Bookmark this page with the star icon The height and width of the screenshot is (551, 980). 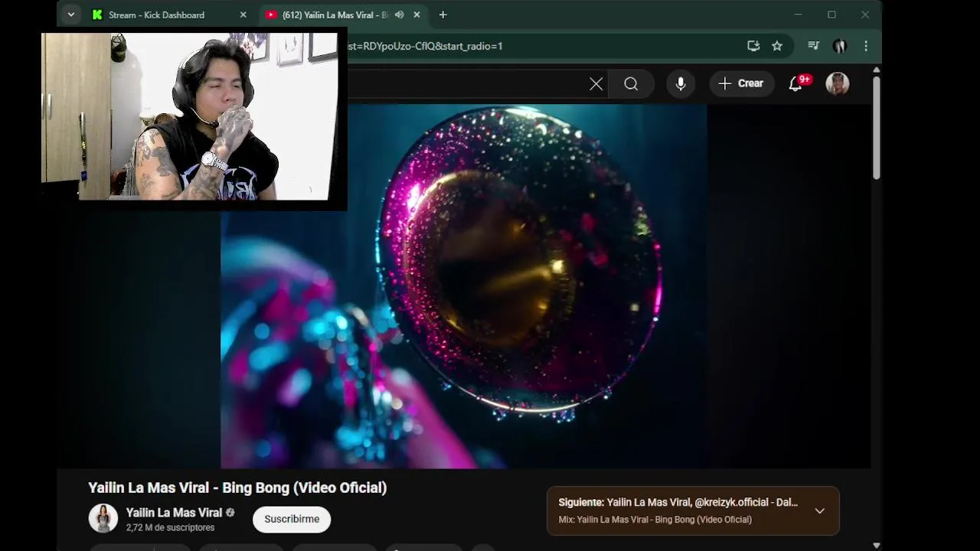[777, 46]
